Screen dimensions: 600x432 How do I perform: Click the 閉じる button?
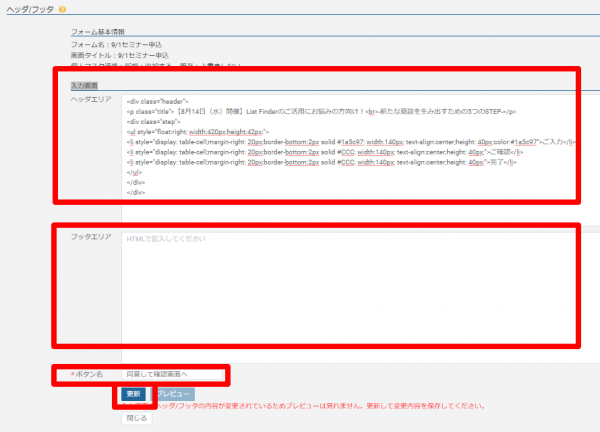coord(136,417)
